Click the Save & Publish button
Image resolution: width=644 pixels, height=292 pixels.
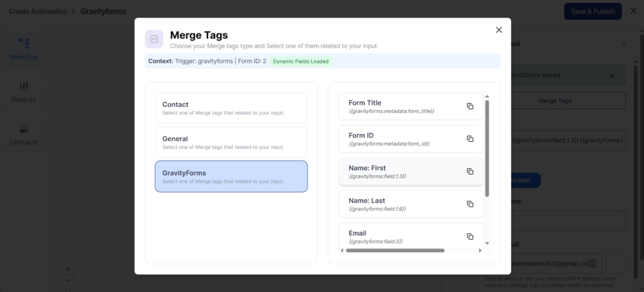point(592,11)
